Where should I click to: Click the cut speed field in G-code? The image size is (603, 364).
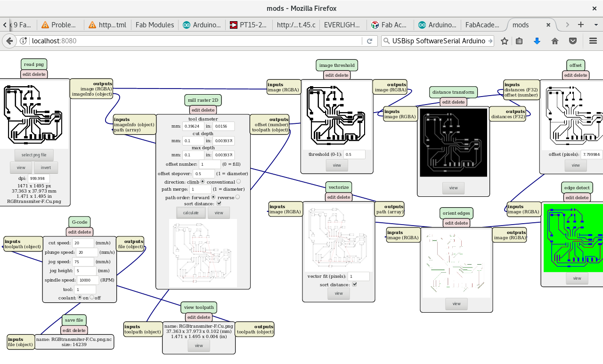pyautogui.click(x=83, y=243)
